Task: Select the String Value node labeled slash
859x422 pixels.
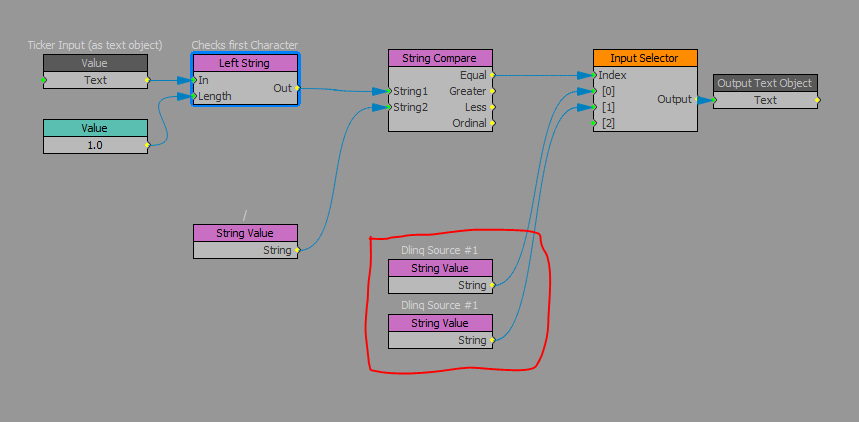Action: coord(245,233)
